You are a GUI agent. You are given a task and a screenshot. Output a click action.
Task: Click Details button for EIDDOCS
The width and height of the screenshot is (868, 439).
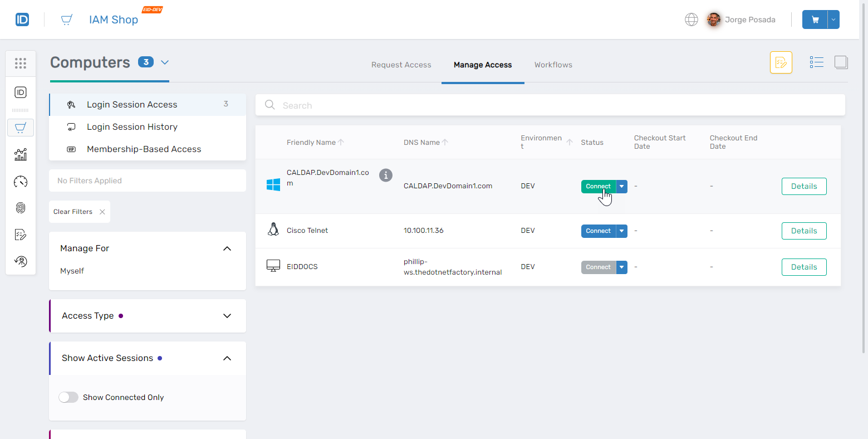click(x=803, y=267)
